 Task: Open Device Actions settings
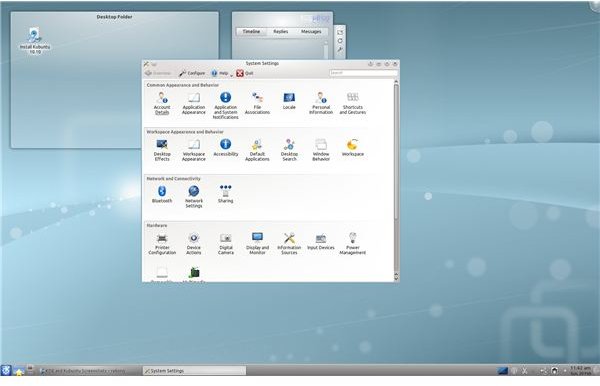coord(194,243)
